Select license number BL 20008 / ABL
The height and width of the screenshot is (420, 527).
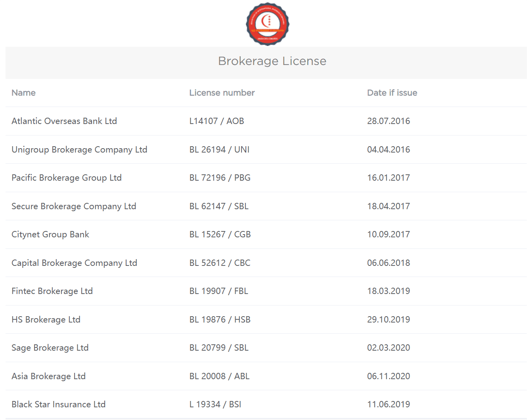pyautogui.click(x=219, y=376)
